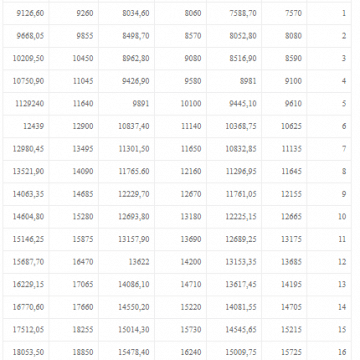Select the cell showing 13521,90
Viewport: 360px width, 360px height.
[26, 171]
